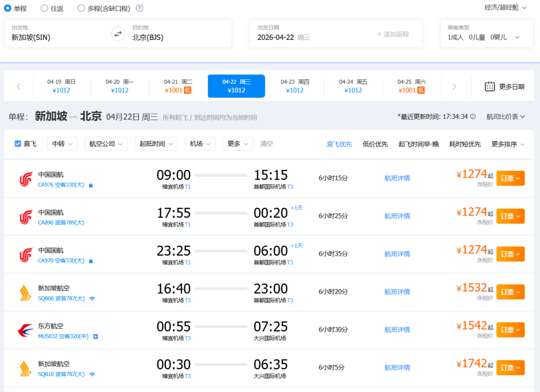540x392 pixels.
Task: Click 订票 button for the CA976 flight
Action: [x=510, y=178]
